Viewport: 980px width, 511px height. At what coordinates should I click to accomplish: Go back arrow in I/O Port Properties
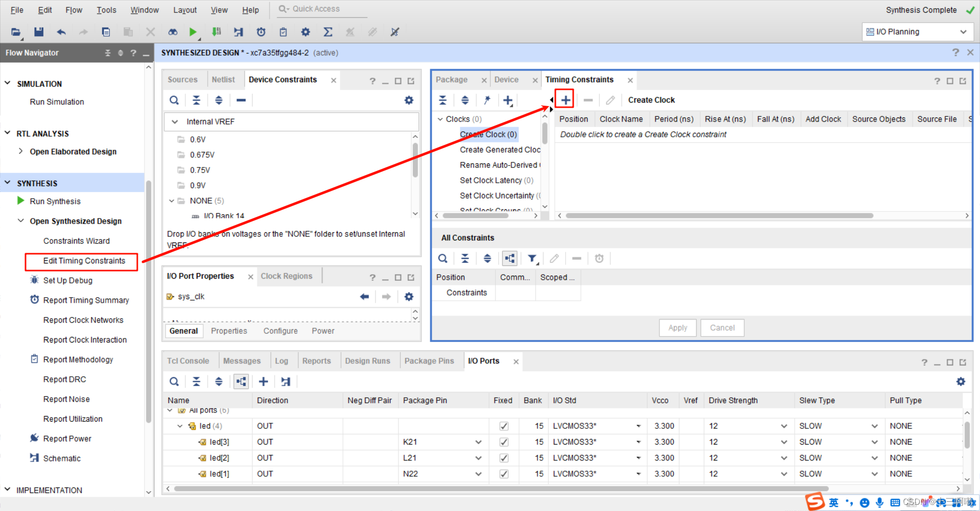[364, 297]
